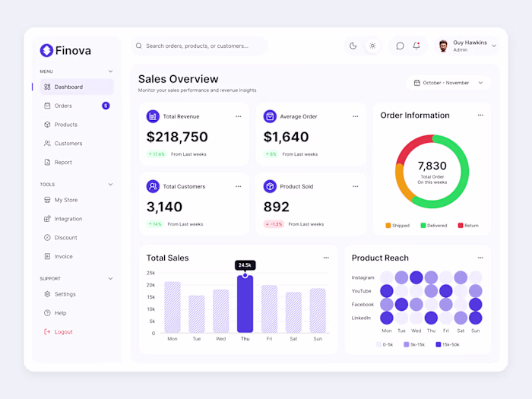Viewport: 532px width, 399px height.
Task: Click the Integration puzzle icon
Action: coord(47,219)
